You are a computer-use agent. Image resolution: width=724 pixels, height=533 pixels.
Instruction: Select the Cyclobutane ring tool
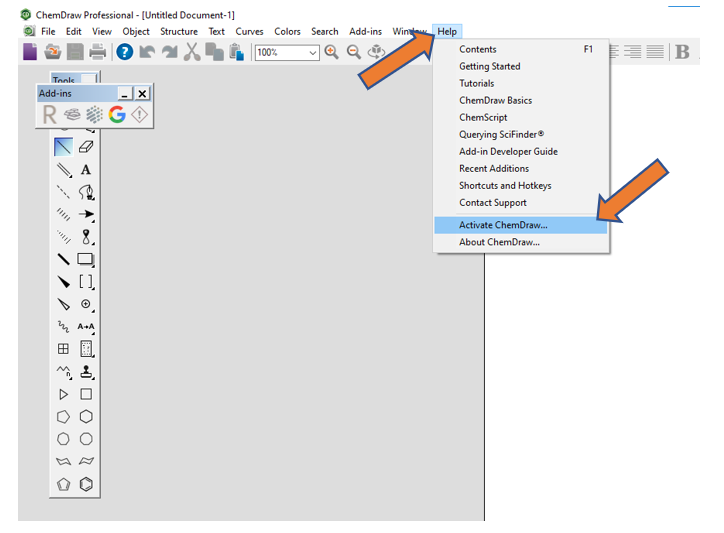[x=86, y=394]
